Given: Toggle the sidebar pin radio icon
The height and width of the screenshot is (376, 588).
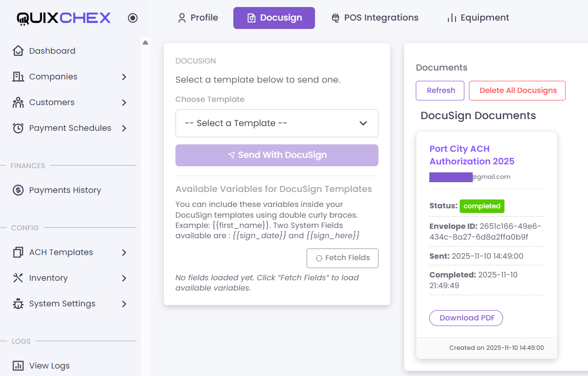Looking at the screenshot, I should point(133,18).
